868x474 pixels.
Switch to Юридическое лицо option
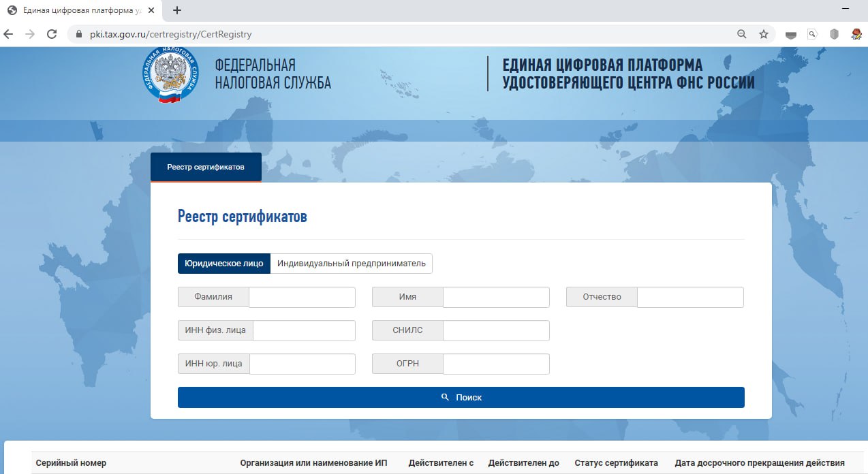224,264
